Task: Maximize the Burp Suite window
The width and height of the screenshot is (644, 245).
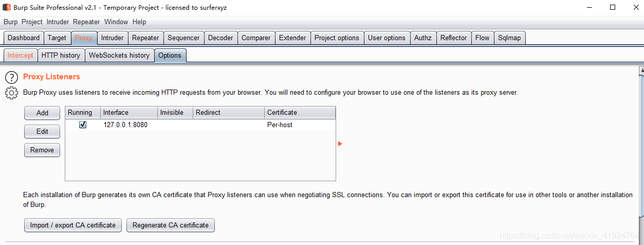Action: coord(613,7)
